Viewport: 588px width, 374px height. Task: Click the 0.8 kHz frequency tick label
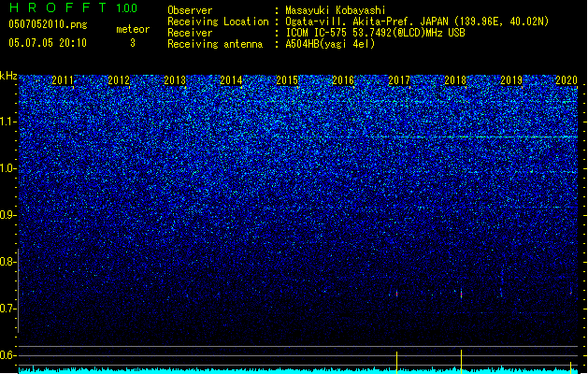(x=8, y=262)
